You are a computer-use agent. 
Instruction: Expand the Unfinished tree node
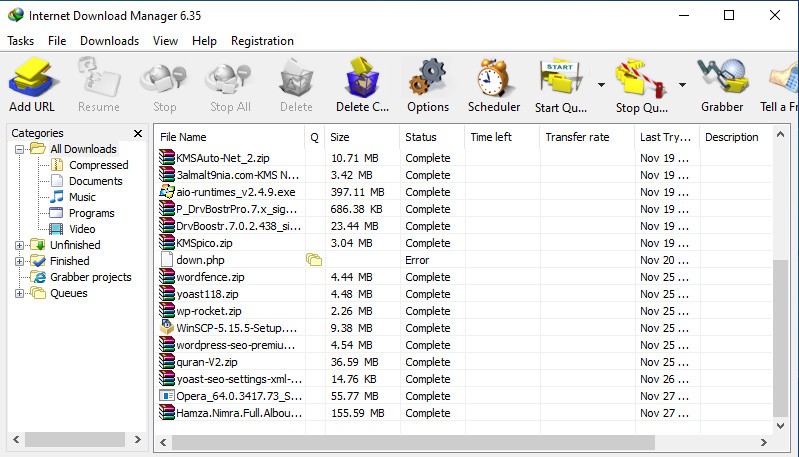pyautogui.click(x=19, y=245)
